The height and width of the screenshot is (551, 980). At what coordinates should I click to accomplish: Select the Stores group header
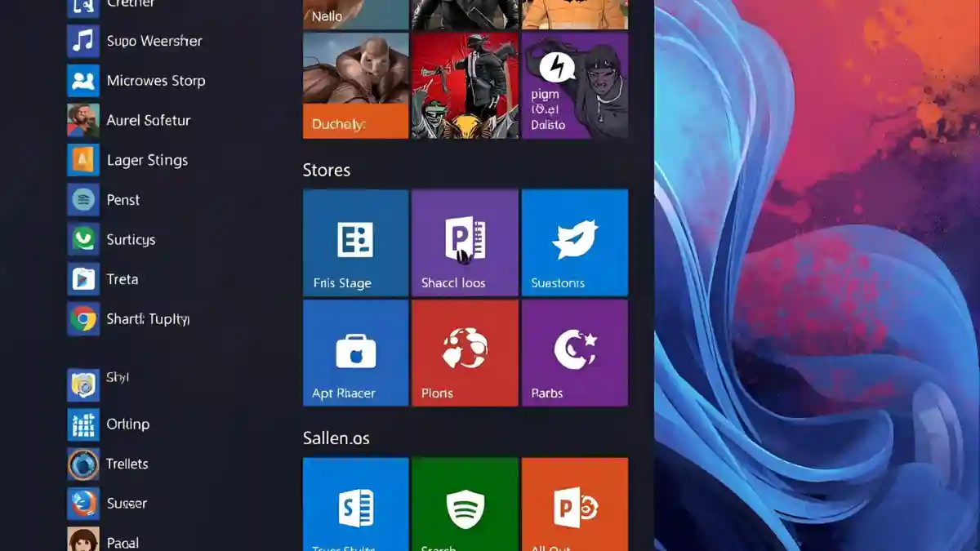(x=326, y=170)
